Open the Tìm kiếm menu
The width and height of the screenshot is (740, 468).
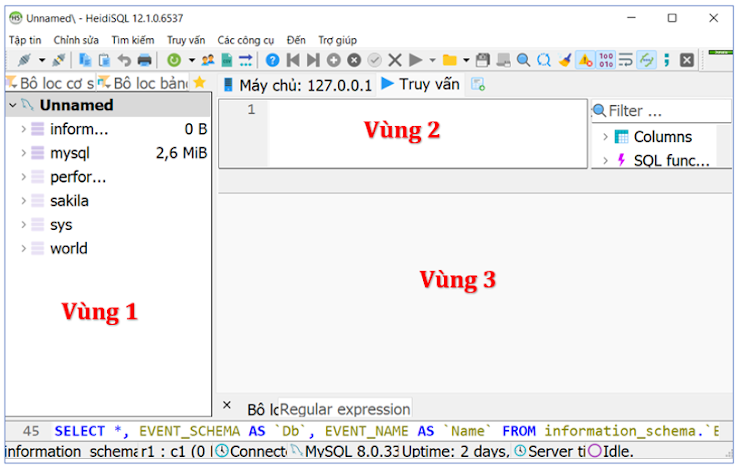pos(133,40)
